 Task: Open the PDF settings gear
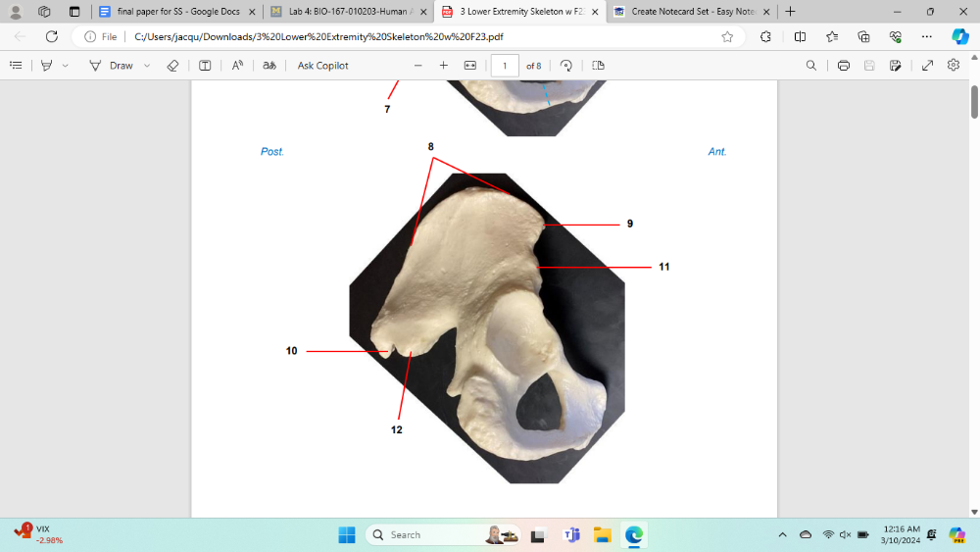coord(954,66)
